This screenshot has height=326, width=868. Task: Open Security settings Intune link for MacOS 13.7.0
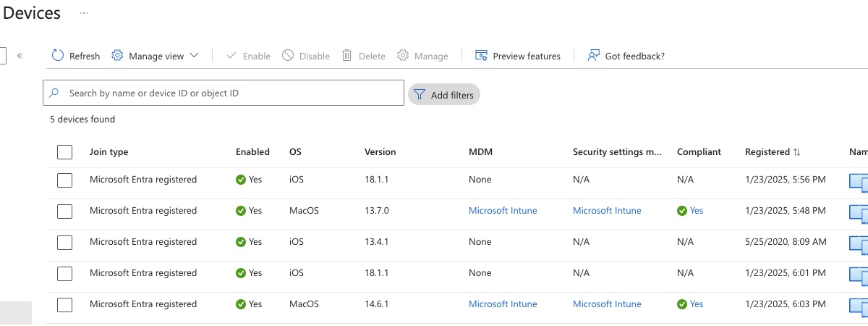pos(607,211)
